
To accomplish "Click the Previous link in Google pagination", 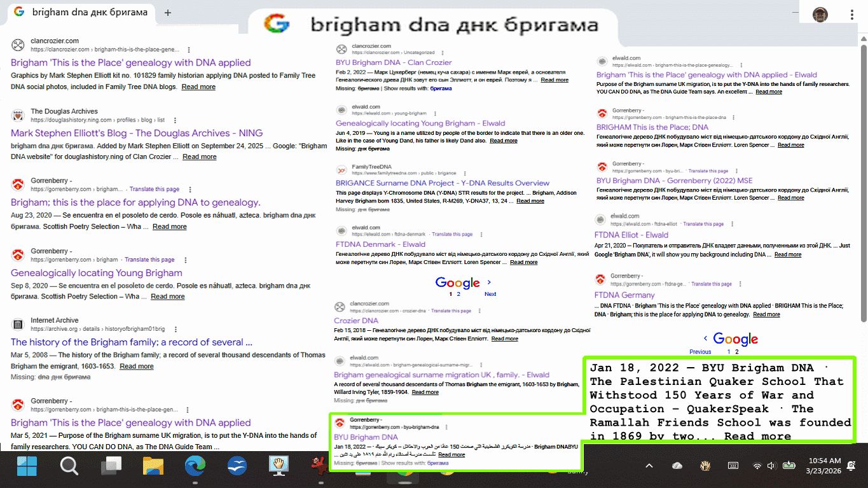I will (700, 352).
